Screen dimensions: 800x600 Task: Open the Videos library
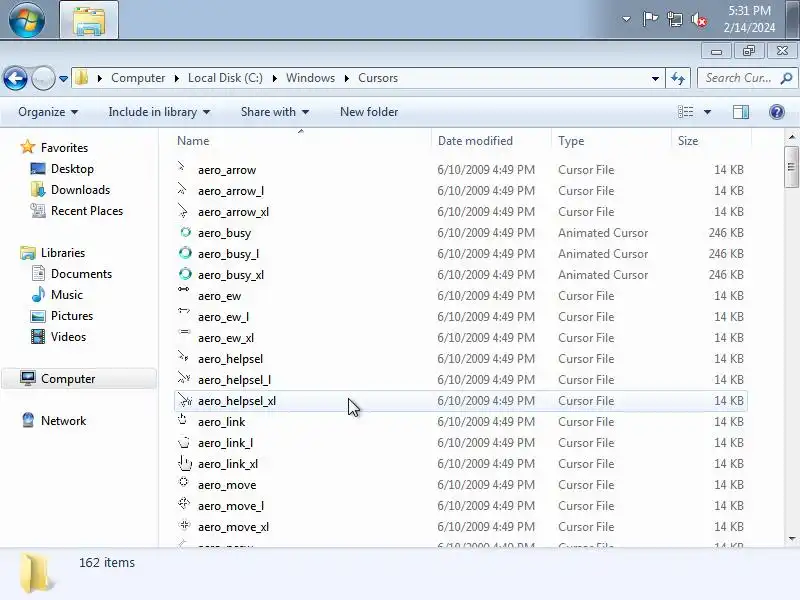(x=68, y=337)
